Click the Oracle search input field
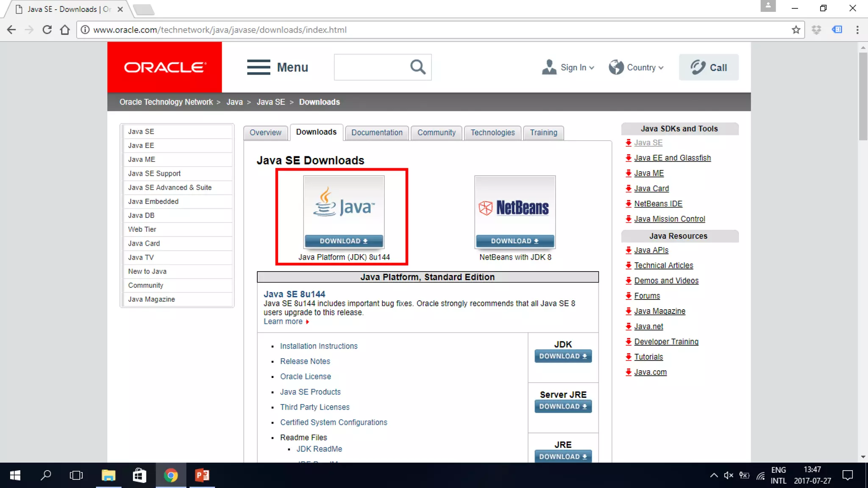Screen dimensions: 868x488 (371, 67)
